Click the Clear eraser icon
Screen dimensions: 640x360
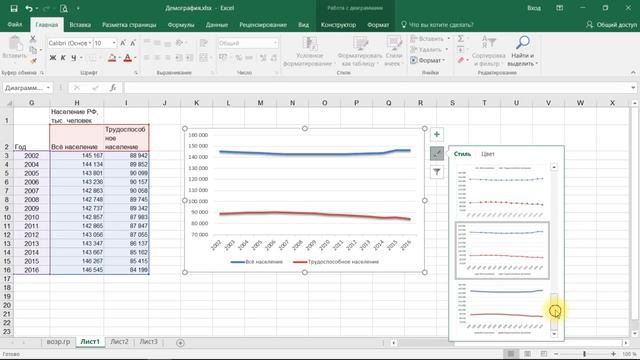(461, 60)
